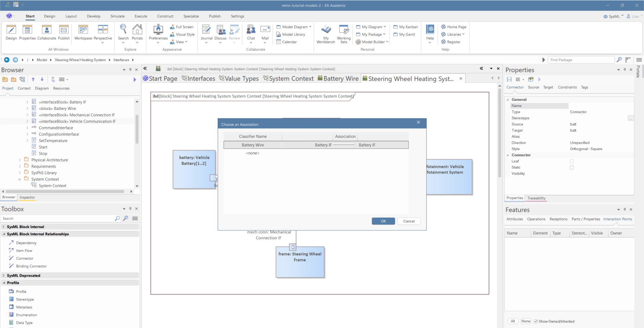Image resolution: width=644 pixels, height=328 pixels.
Task: Cancel the Choose an Association dialog
Action: click(x=409, y=221)
